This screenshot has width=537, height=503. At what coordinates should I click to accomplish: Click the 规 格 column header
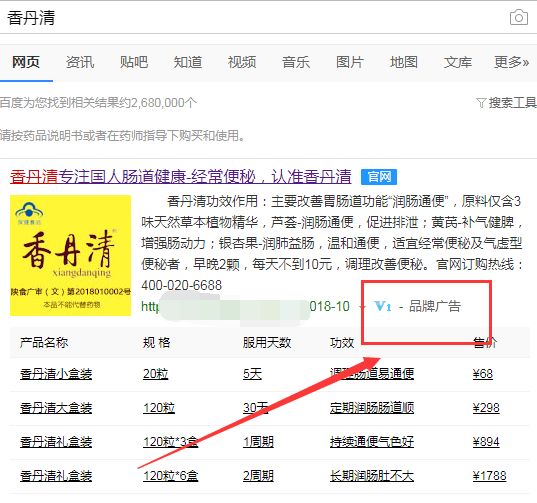(x=157, y=342)
